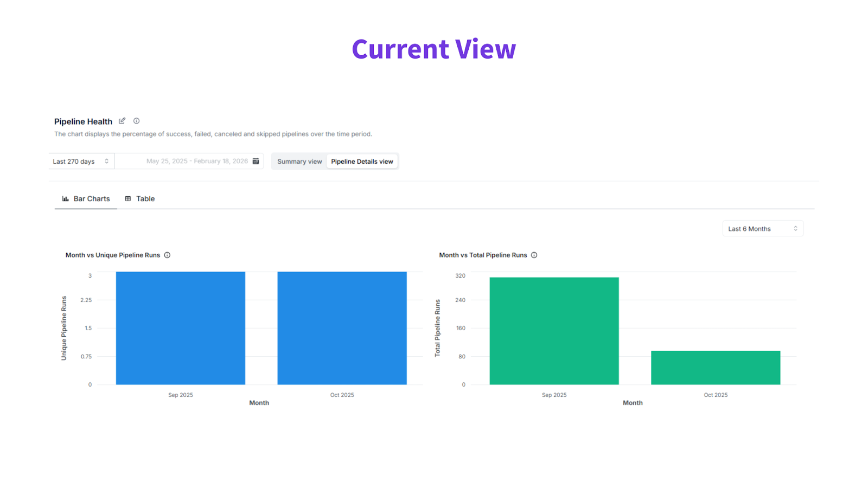Expand the Last 6 Months dropdown
The height and width of the screenshot is (488, 868).
tap(762, 229)
